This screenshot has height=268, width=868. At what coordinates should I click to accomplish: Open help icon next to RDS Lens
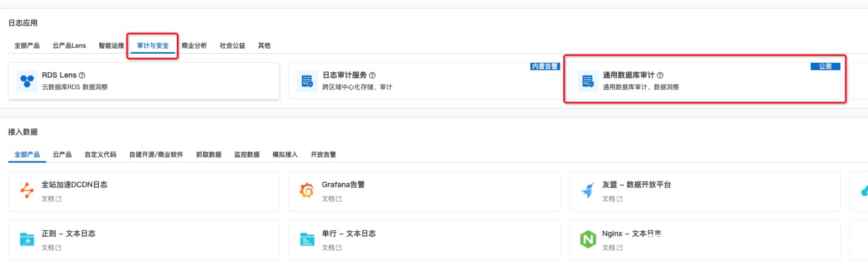pos(82,75)
